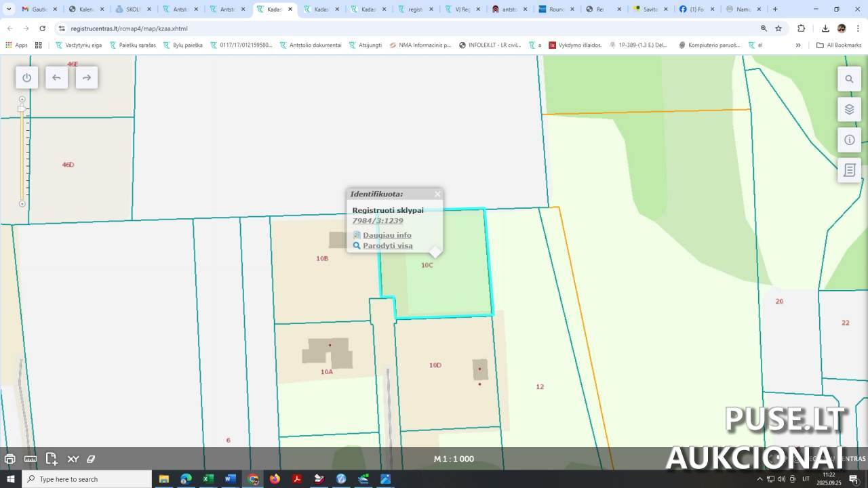
Task: Close the Identifikuota popup
Action: pyautogui.click(x=437, y=194)
